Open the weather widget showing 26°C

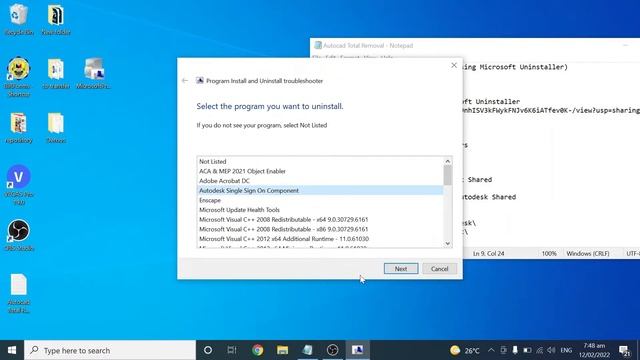click(465, 350)
